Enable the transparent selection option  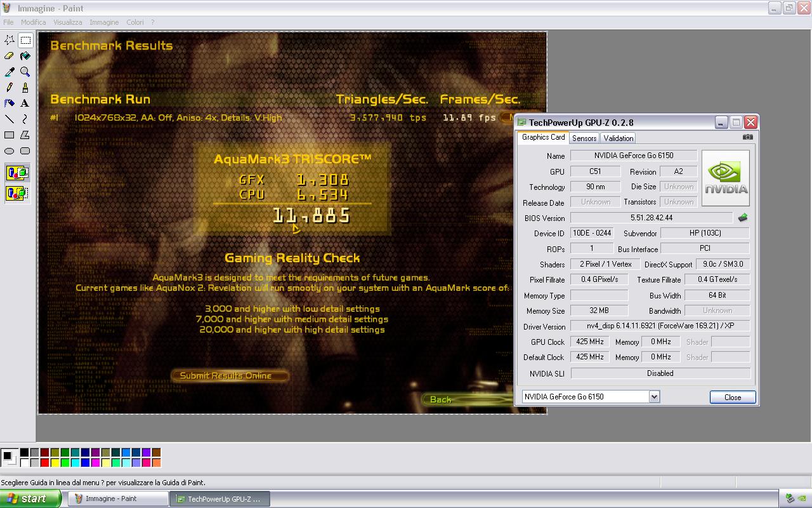click(x=17, y=192)
